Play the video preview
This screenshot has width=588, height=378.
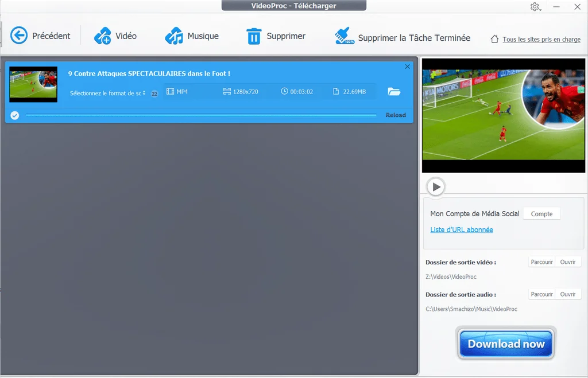[x=436, y=186]
